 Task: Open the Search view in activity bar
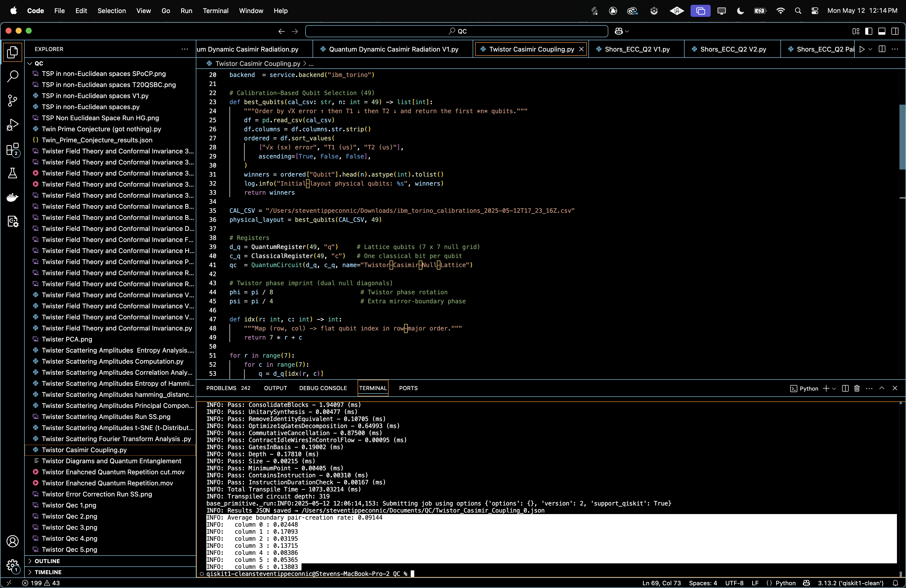coord(12,76)
